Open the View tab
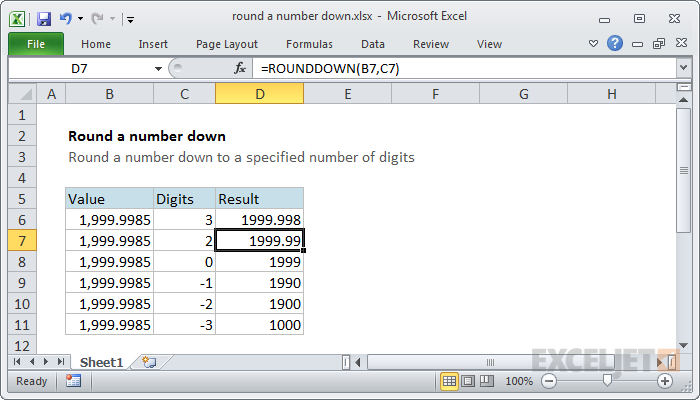Image resolution: width=700 pixels, height=400 pixels. [x=489, y=44]
